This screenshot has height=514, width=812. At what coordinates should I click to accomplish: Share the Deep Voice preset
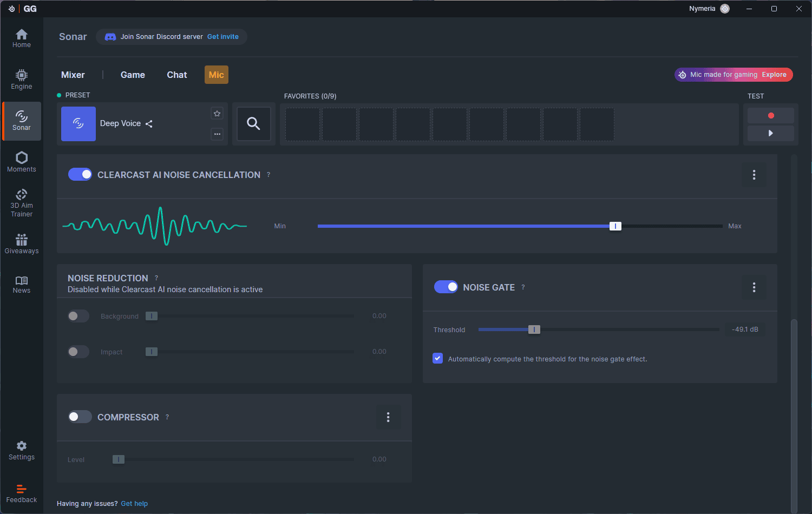coord(149,124)
